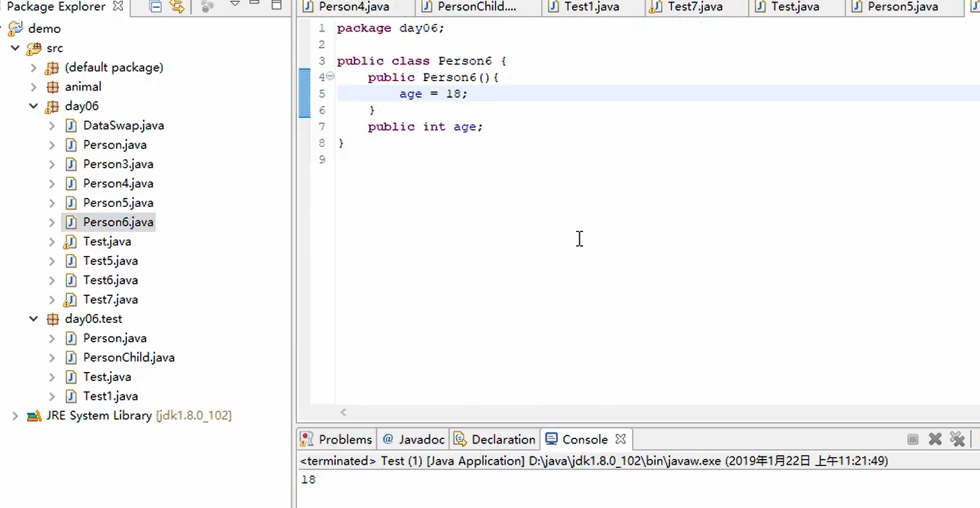Click the JRE System Library icon
This screenshot has width=980, height=508.
(34, 416)
